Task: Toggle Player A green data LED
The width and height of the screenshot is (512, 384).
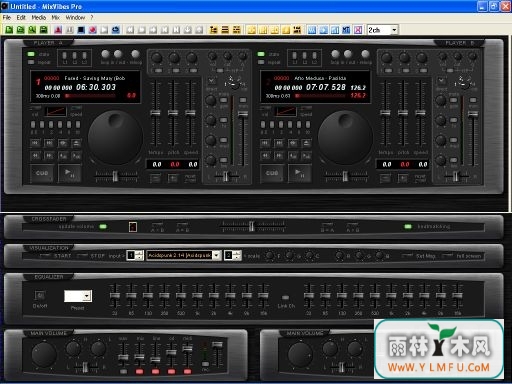Action: coord(31,54)
